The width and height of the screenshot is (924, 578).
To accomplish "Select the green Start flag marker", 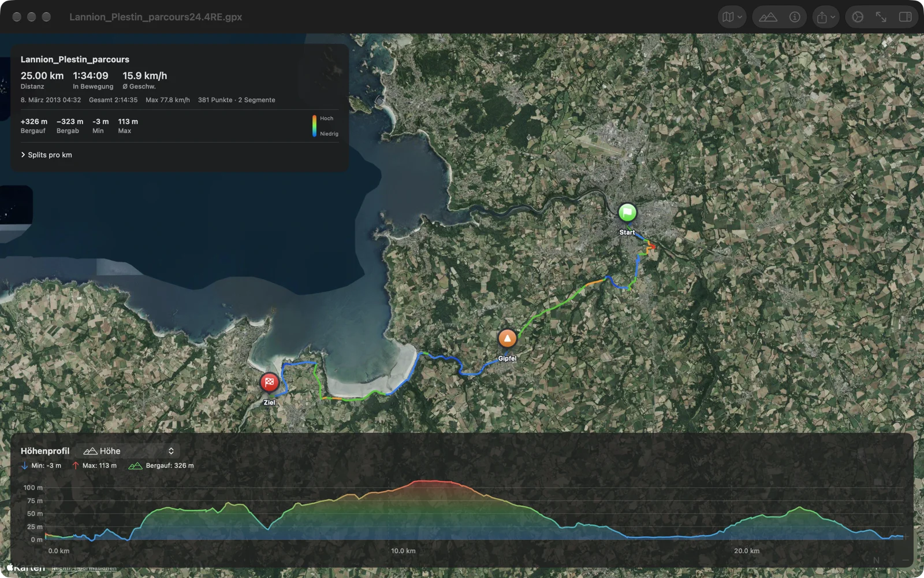I will point(627,213).
